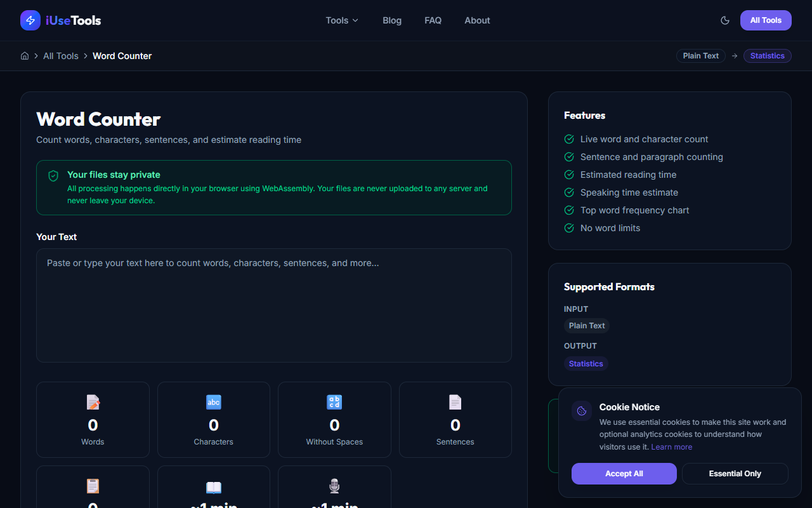Click the Words count document icon
Screen dimensions: 812x508
click(93, 402)
